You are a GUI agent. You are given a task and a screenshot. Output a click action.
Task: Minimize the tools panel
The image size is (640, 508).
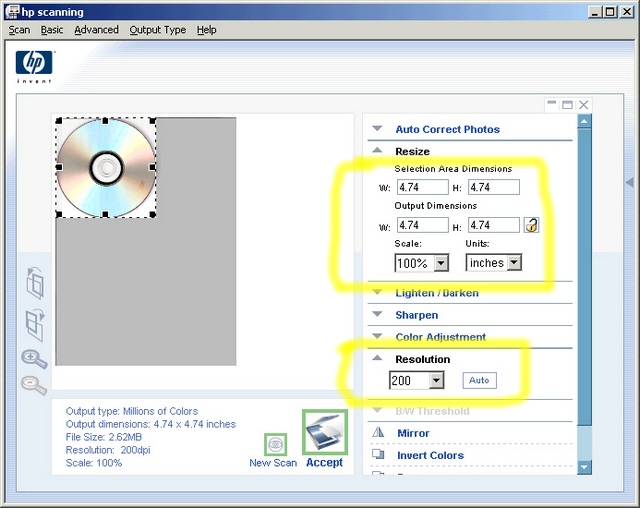[x=552, y=104]
